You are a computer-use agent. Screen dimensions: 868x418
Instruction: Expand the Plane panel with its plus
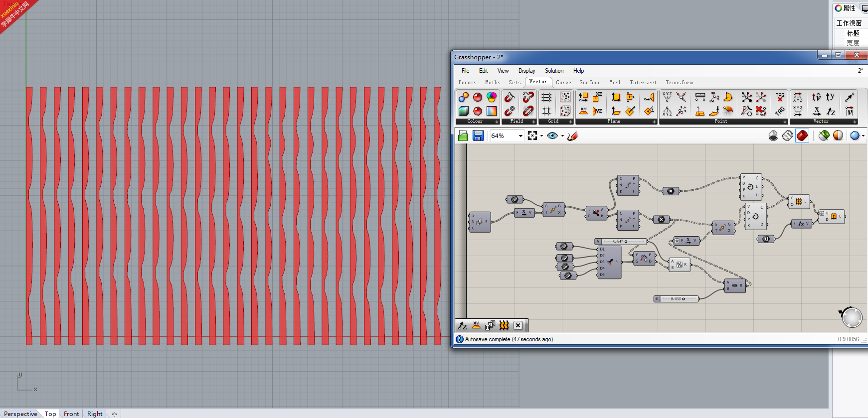[654, 122]
